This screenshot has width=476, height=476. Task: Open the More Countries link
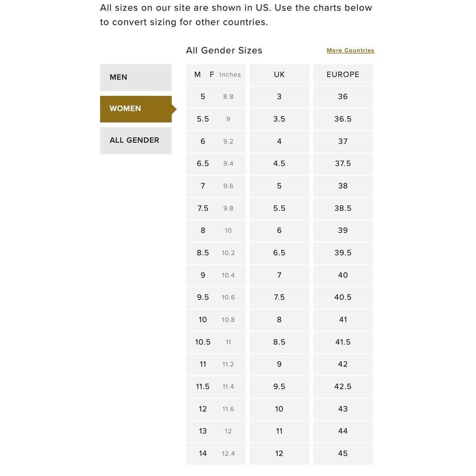(x=350, y=50)
